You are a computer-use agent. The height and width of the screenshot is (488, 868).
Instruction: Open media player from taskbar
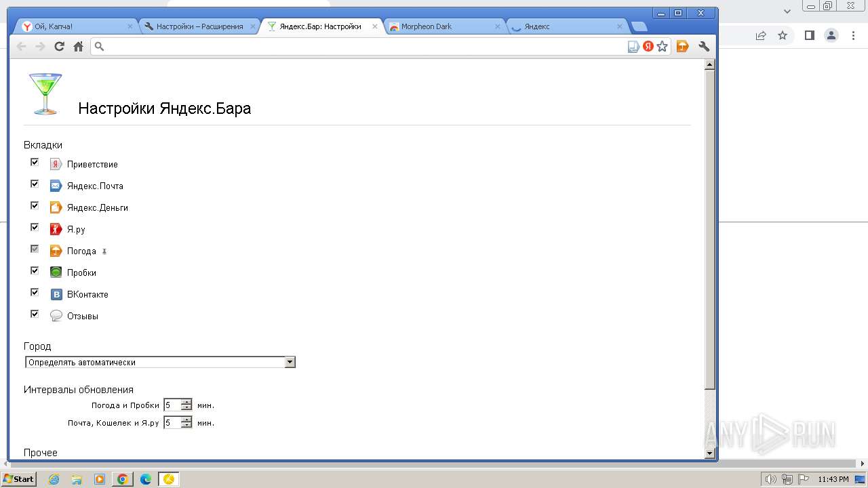[100, 479]
